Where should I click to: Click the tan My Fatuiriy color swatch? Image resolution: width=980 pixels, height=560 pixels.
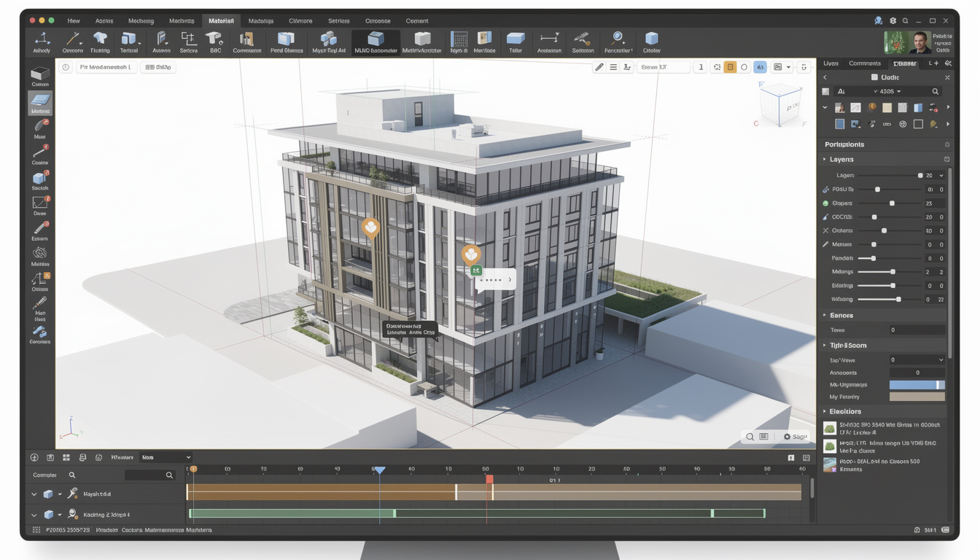click(917, 397)
